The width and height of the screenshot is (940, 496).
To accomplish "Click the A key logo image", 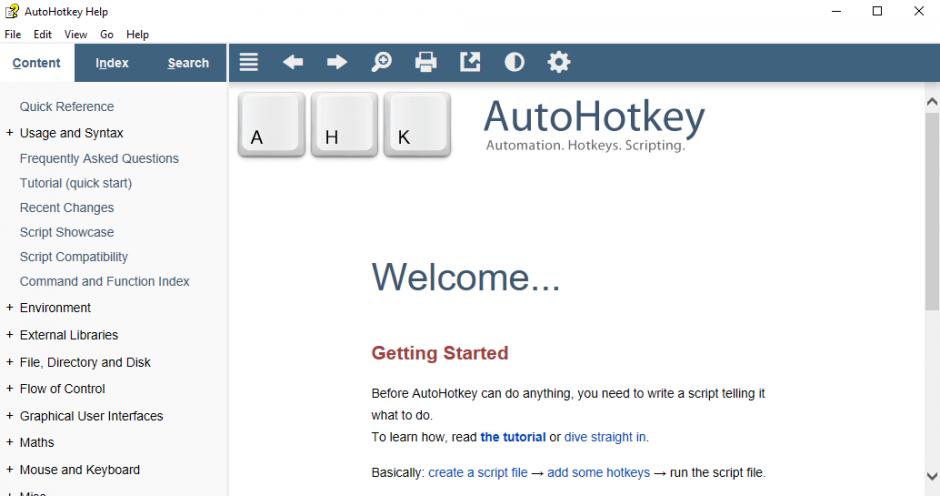I will tap(272, 125).
